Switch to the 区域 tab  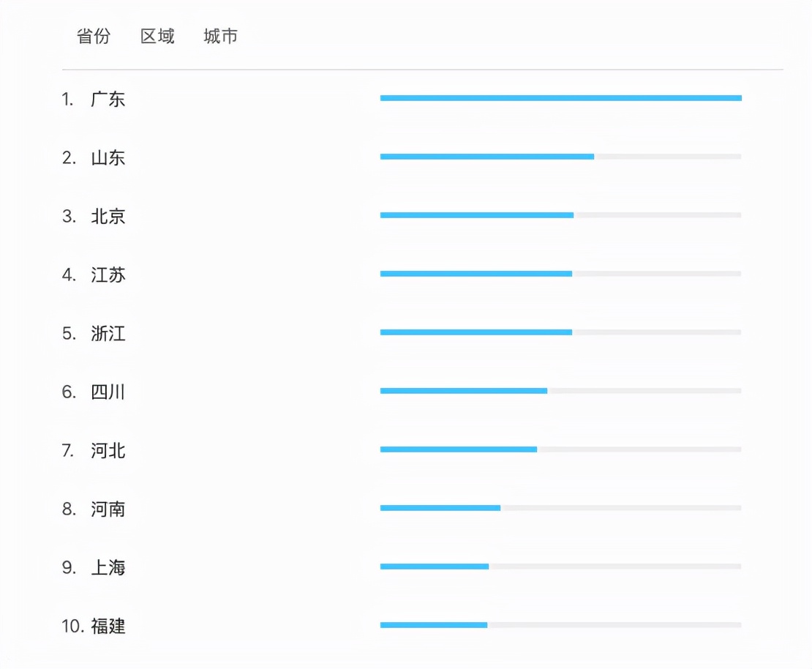pyautogui.click(x=157, y=37)
